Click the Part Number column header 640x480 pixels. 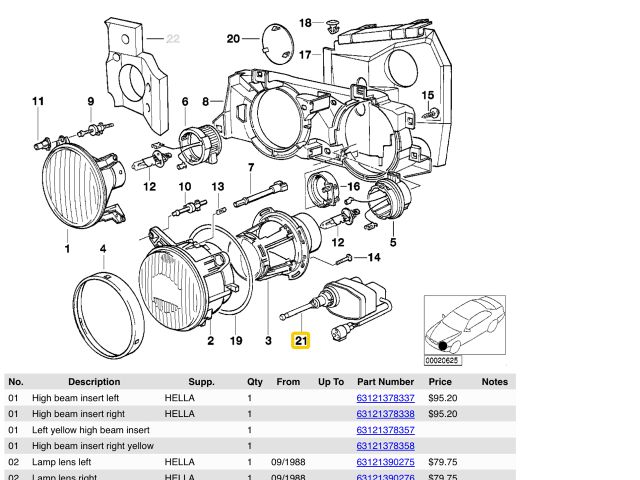click(x=385, y=382)
